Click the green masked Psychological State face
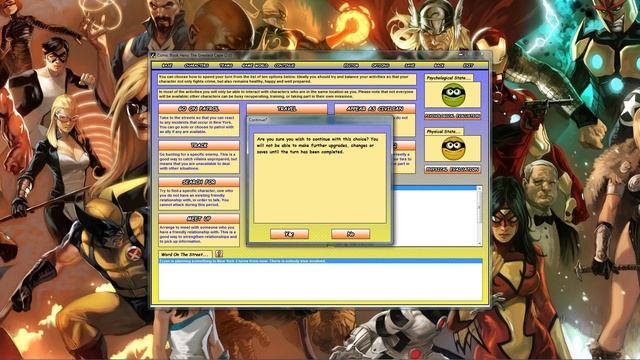 (453, 95)
